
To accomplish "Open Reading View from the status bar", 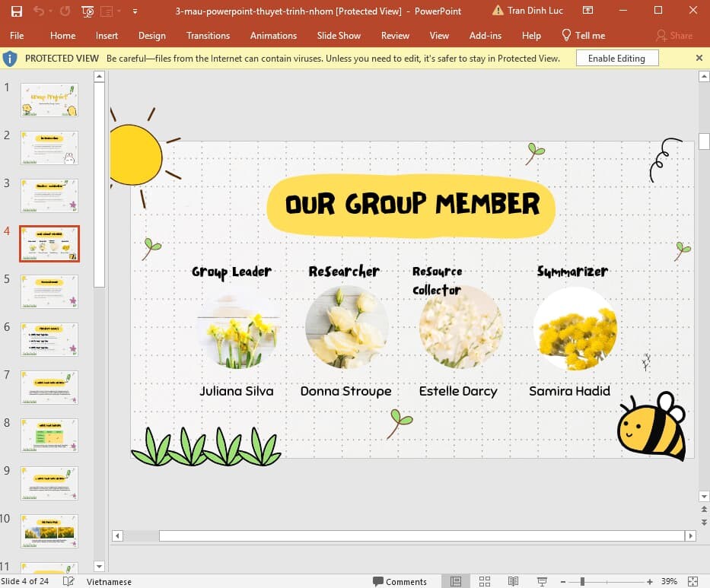I will [513, 581].
